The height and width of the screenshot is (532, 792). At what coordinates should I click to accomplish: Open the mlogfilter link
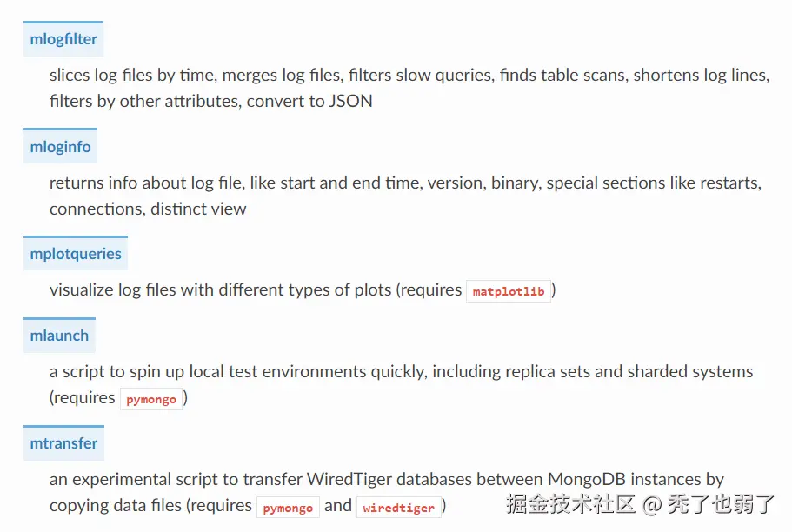[x=63, y=39]
